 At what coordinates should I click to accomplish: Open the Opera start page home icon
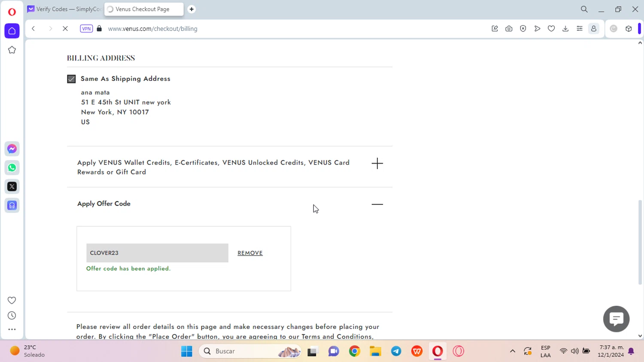tap(12, 31)
